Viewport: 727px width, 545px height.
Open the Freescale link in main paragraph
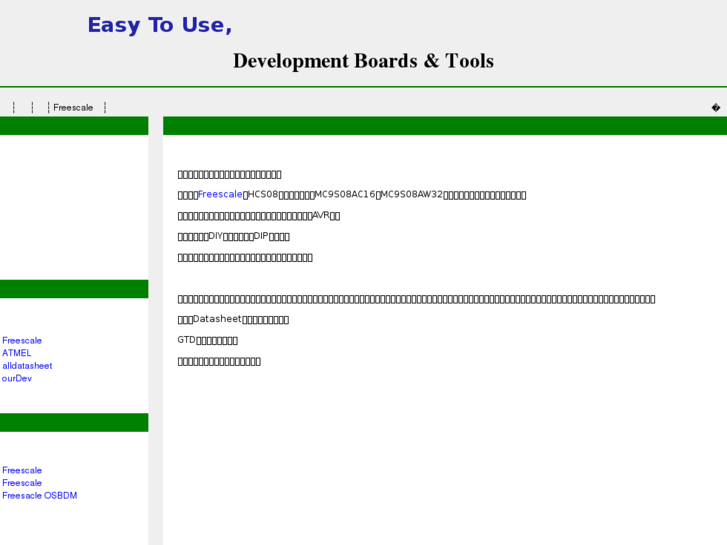tap(220, 194)
